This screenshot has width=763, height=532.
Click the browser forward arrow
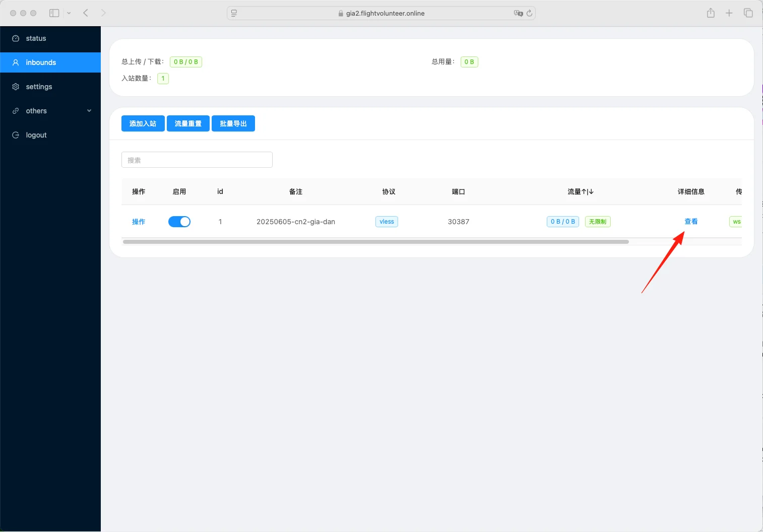103,13
